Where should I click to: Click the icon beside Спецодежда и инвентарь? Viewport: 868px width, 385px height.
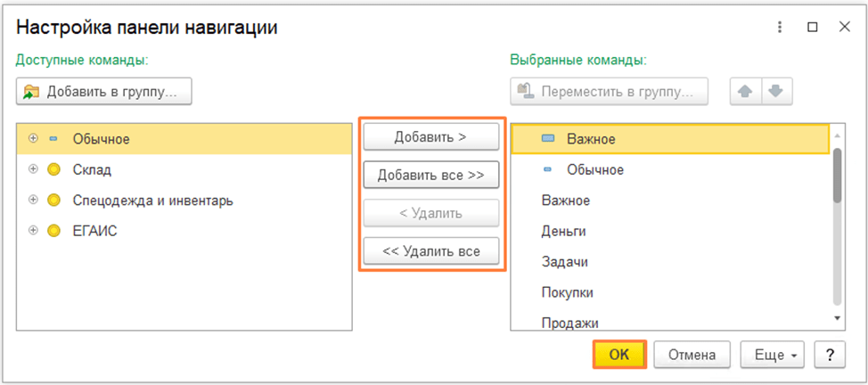click(53, 200)
